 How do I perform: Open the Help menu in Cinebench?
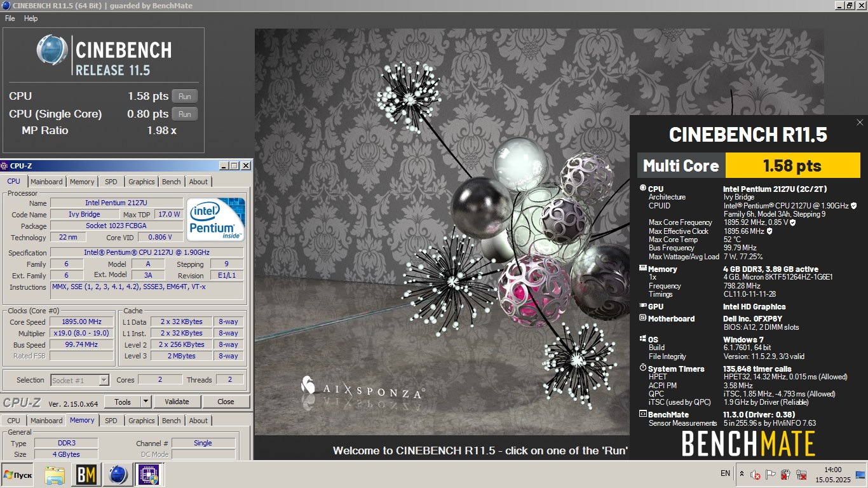31,18
